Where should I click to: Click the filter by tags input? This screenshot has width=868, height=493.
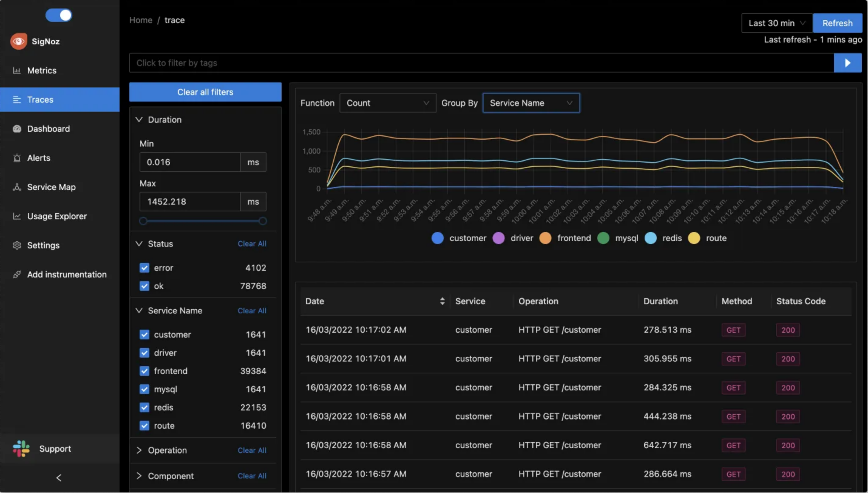point(480,63)
